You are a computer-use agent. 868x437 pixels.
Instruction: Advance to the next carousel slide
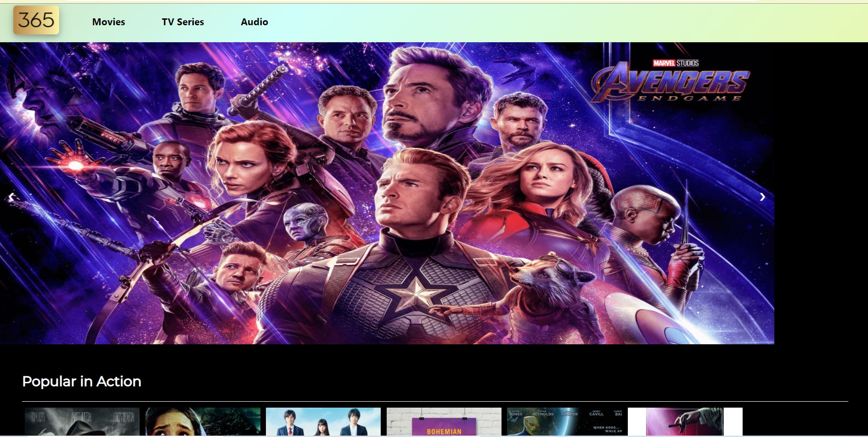(762, 197)
